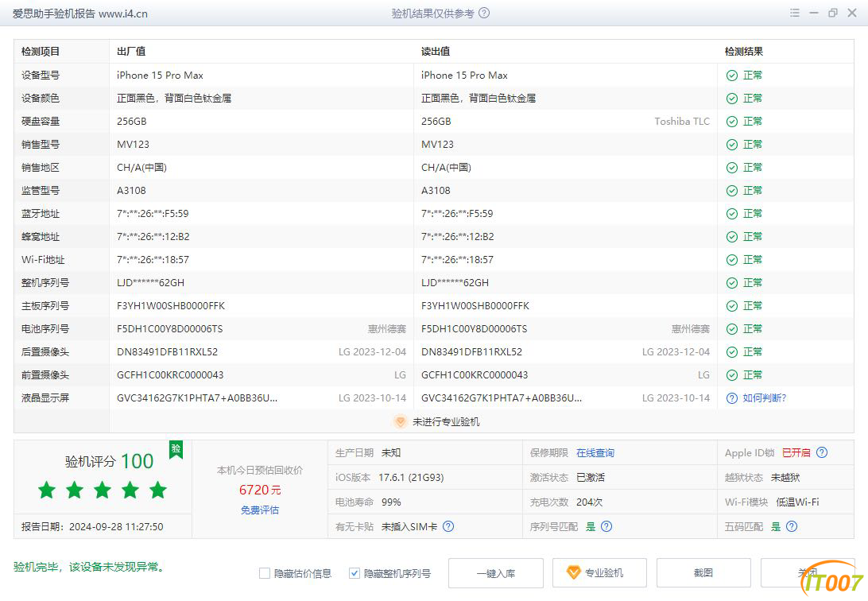This screenshot has height=601, width=868.
Task: Click the 检测结果 column header
Action: (x=743, y=52)
